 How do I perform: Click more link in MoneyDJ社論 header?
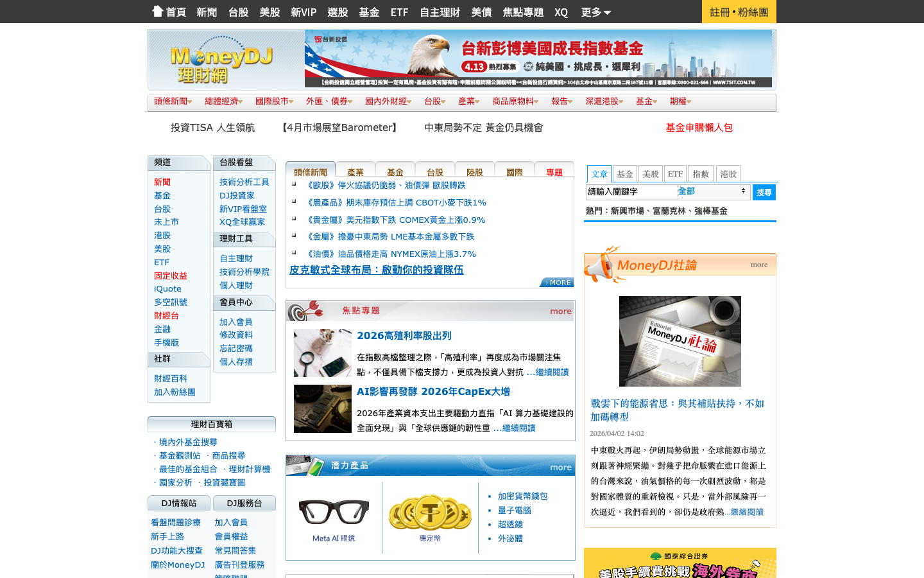[x=759, y=265]
